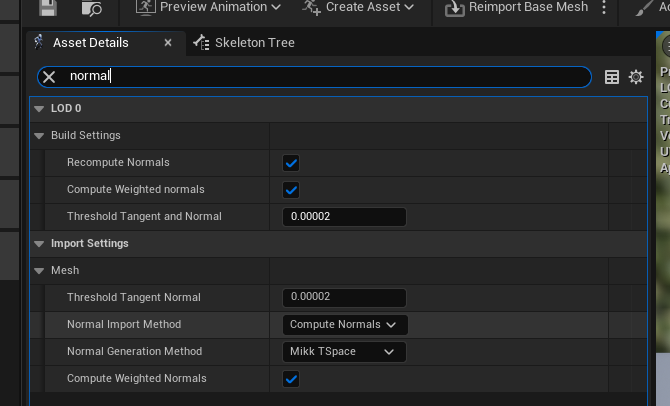
Task: Collapse the LOD 0 section
Action: point(39,109)
